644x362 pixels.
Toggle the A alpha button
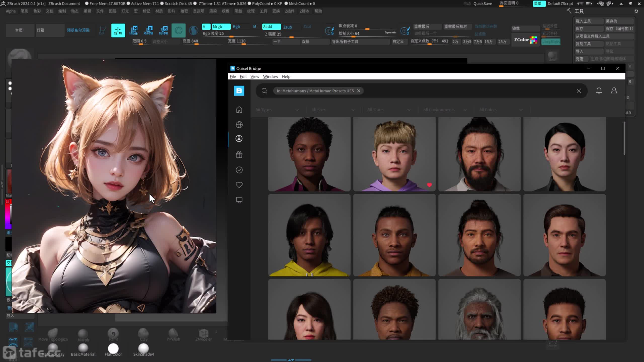click(x=206, y=27)
